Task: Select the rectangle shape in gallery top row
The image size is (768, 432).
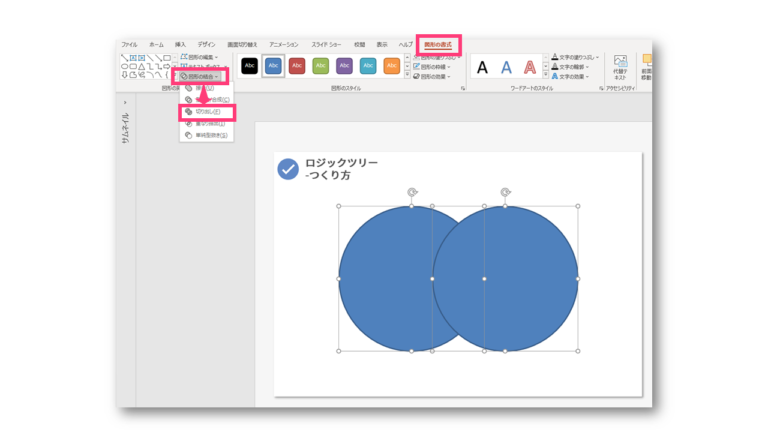Action: [x=167, y=58]
